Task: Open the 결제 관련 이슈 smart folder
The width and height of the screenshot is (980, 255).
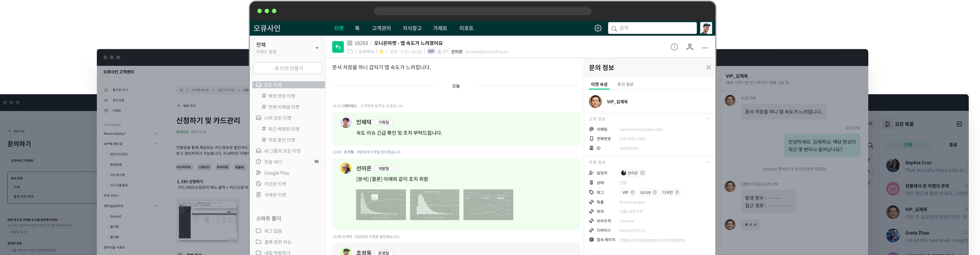Action: (277, 242)
